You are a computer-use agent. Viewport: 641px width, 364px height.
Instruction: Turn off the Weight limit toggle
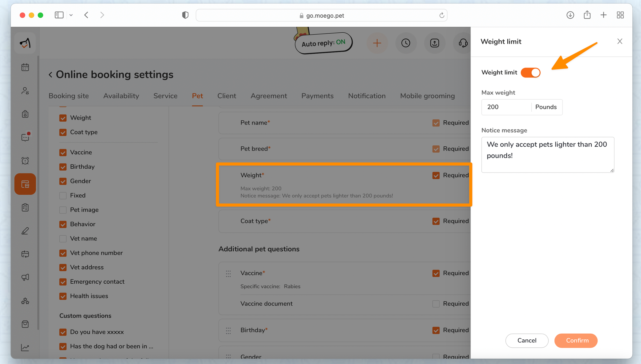tap(530, 73)
